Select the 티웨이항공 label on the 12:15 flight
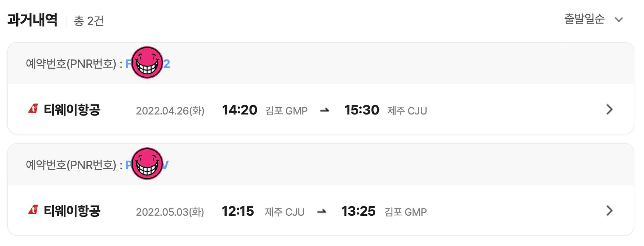The height and width of the screenshot is (246, 644). pos(72,211)
